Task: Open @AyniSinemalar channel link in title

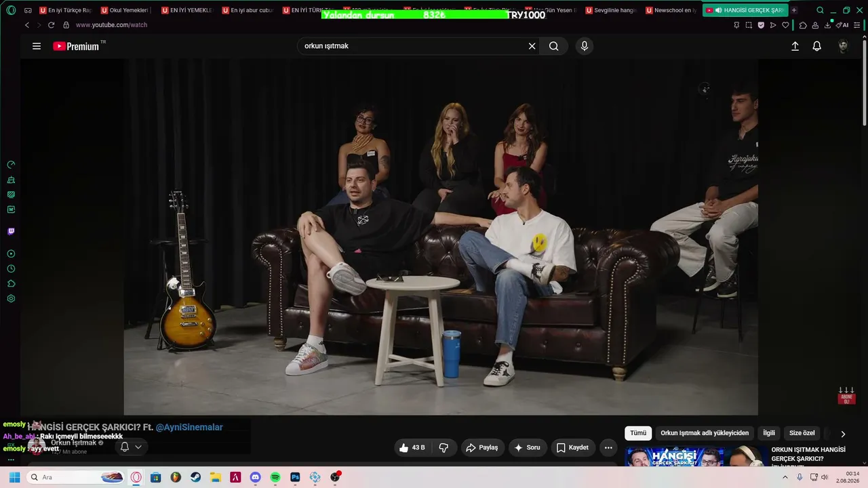Action: point(189,427)
